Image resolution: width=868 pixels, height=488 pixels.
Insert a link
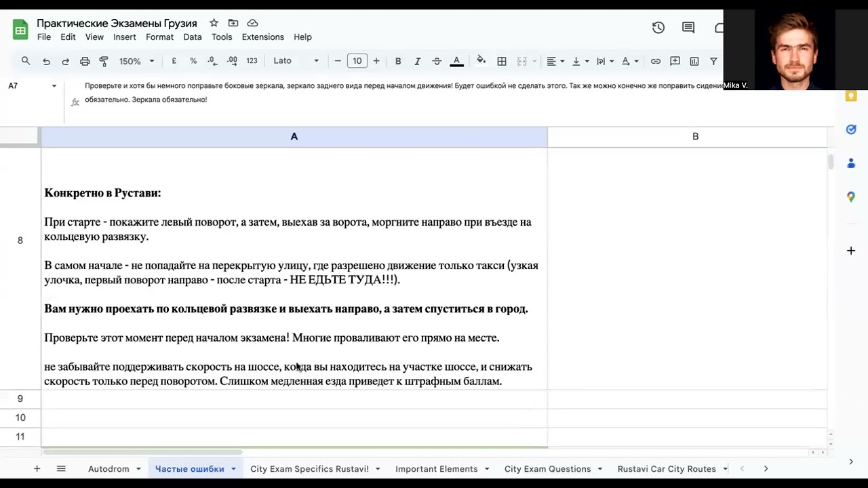pyautogui.click(x=656, y=61)
